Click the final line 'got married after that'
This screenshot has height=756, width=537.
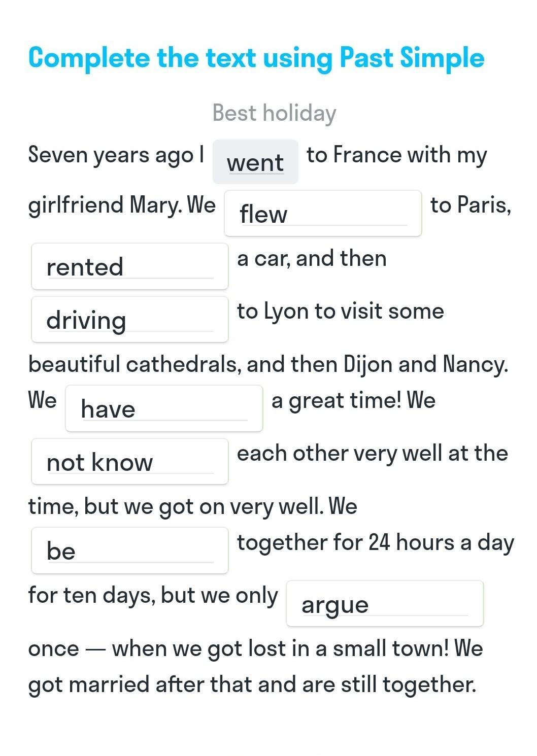point(252,684)
